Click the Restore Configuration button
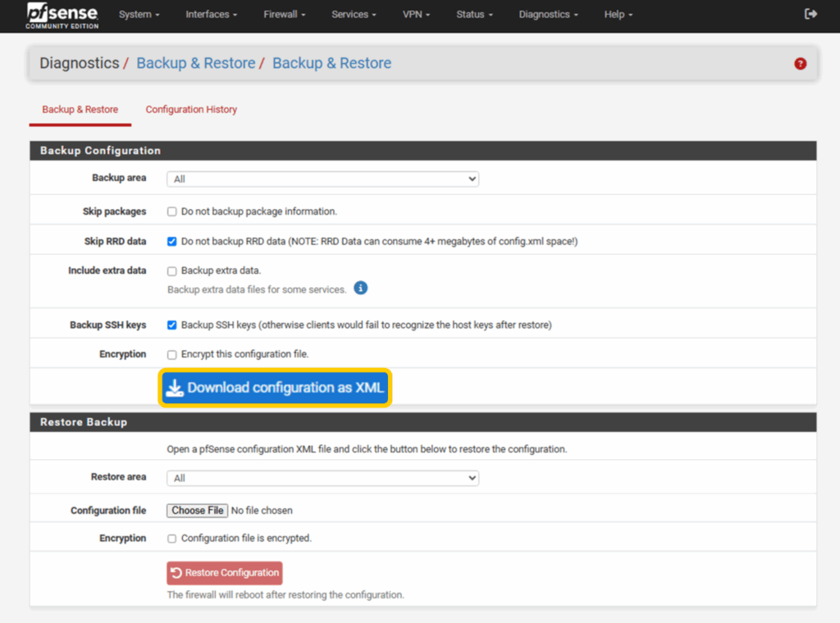This screenshot has height=623, width=840. click(x=225, y=573)
